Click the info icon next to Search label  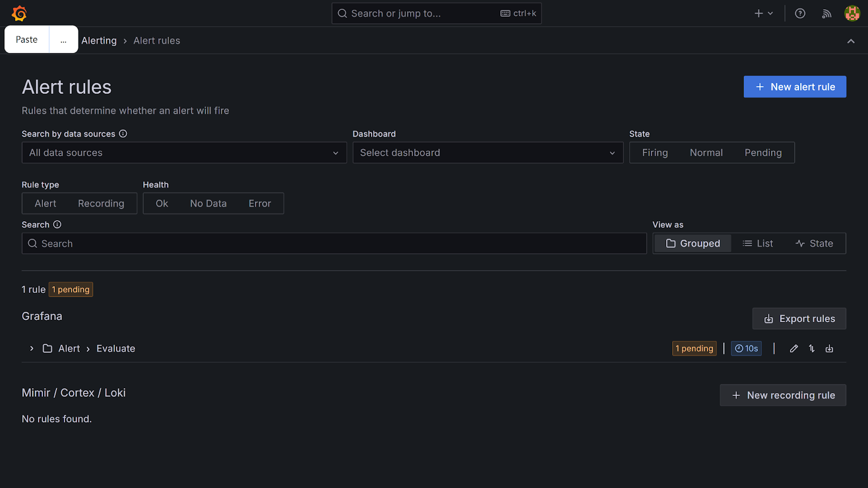tap(57, 224)
